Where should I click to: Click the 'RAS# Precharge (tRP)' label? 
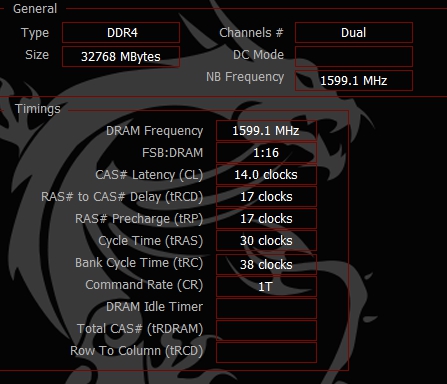139,219
